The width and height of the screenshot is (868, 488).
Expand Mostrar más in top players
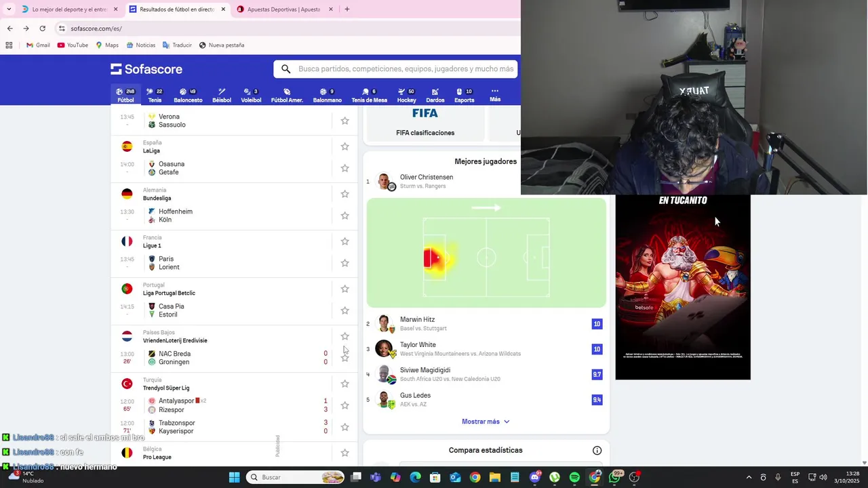pyautogui.click(x=486, y=422)
